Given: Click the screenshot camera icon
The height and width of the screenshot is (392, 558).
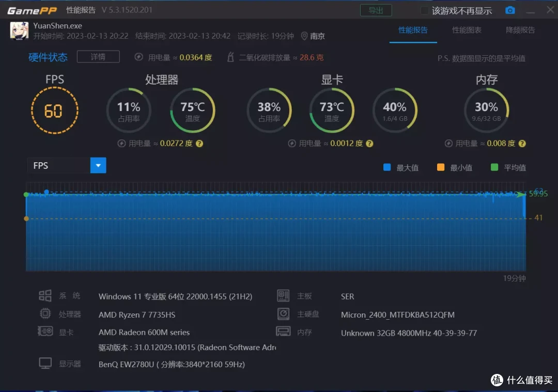Looking at the screenshot, I should pyautogui.click(x=510, y=10).
